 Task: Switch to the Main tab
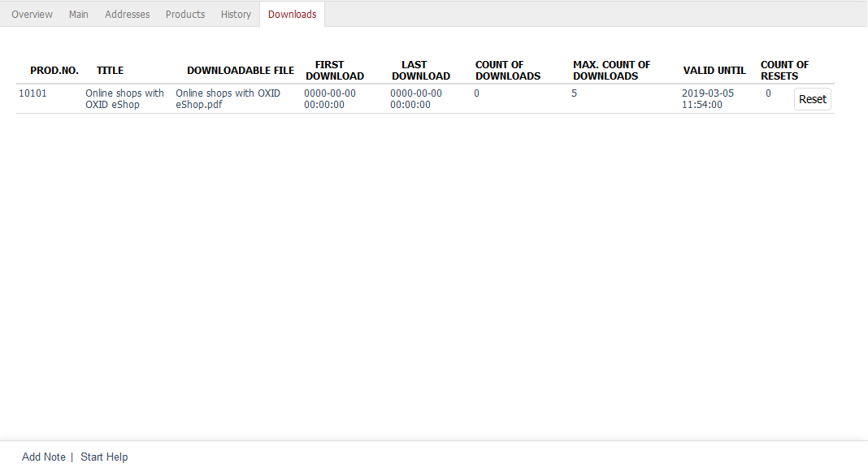point(79,15)
